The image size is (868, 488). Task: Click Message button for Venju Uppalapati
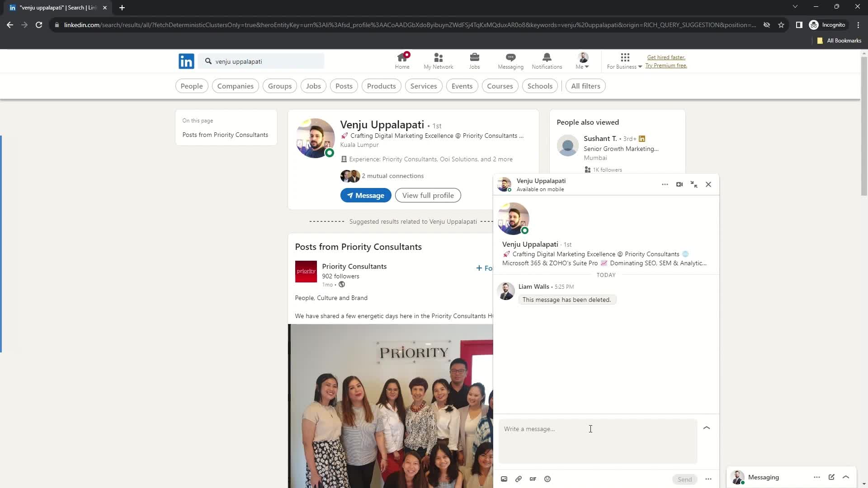(365, 195)
